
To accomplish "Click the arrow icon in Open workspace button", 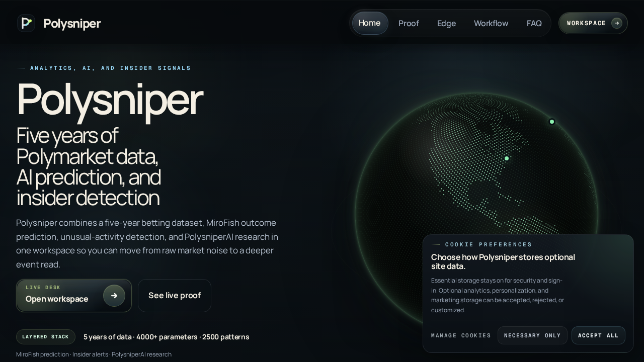I will click(114, 296).
